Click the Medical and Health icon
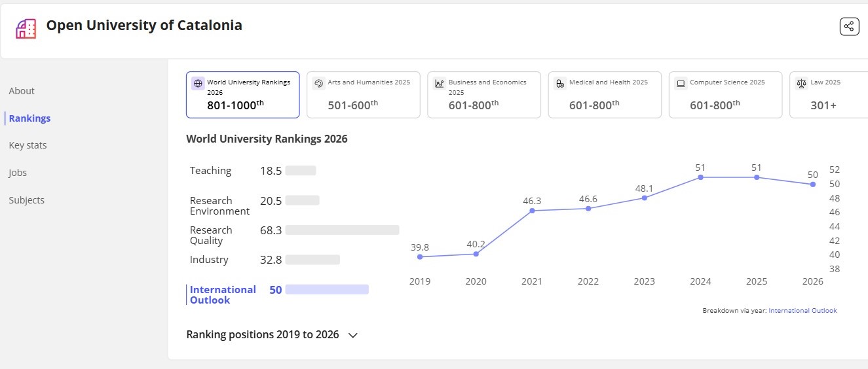The image size is (868, 369). pyautogui.click(x=559, y=84)
